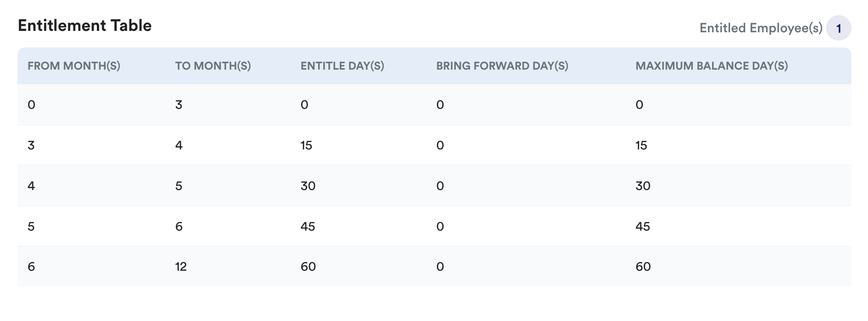
Task: Select entitle days value 30
Action: pos(308,186)
